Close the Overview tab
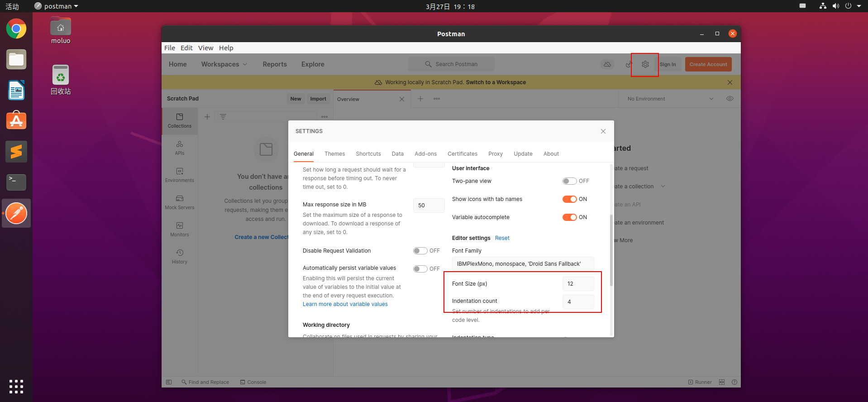868x402 pixels. coord(402,99)
